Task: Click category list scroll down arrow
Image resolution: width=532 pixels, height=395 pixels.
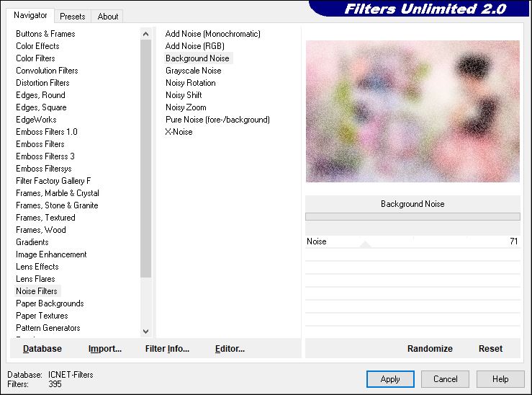Action: (x=146, y=331)
